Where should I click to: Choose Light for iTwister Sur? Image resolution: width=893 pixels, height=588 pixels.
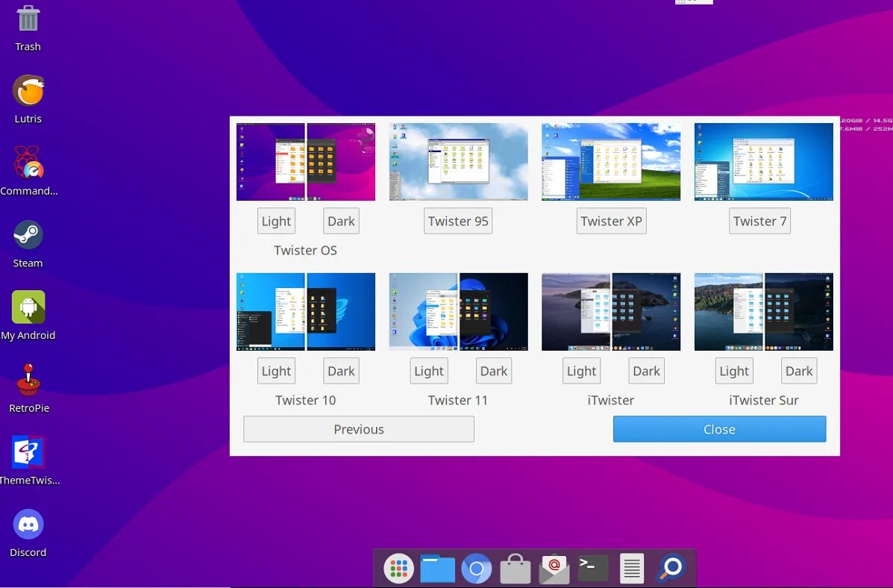click(x=734, y=371)
